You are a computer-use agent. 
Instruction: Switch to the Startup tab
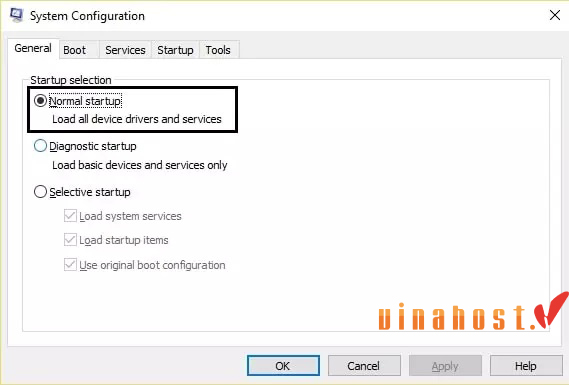[175, 50]
